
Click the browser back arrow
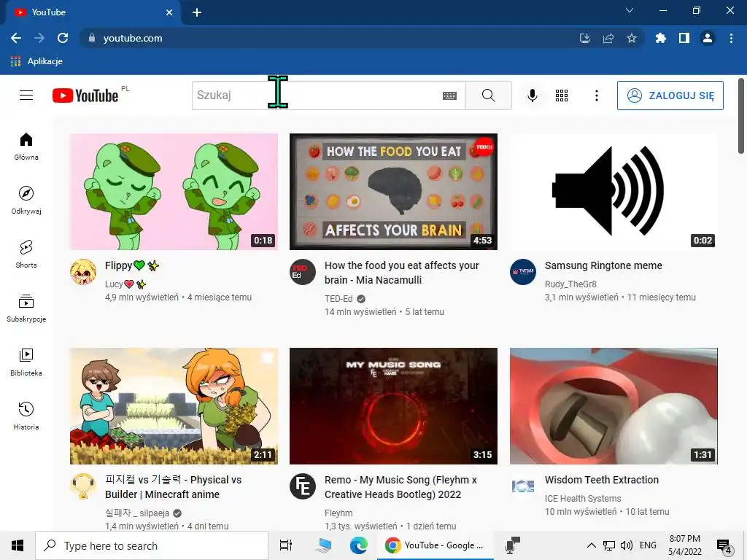coord(16,38)
